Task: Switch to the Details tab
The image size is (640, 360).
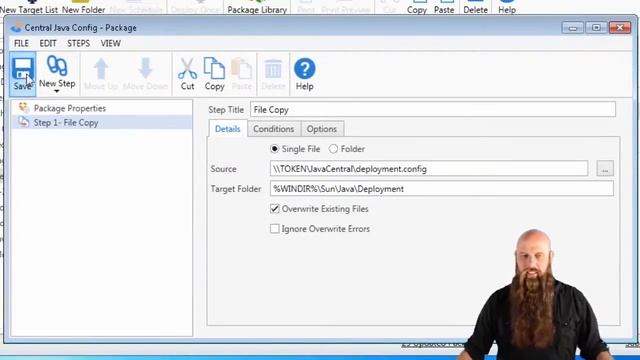Action: click(227, 129)
